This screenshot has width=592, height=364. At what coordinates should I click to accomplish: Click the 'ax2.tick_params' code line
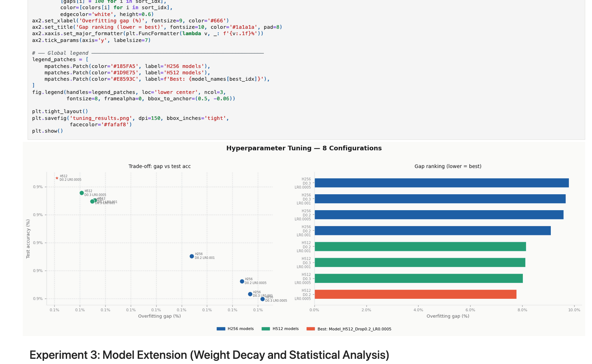pos(91,40)
